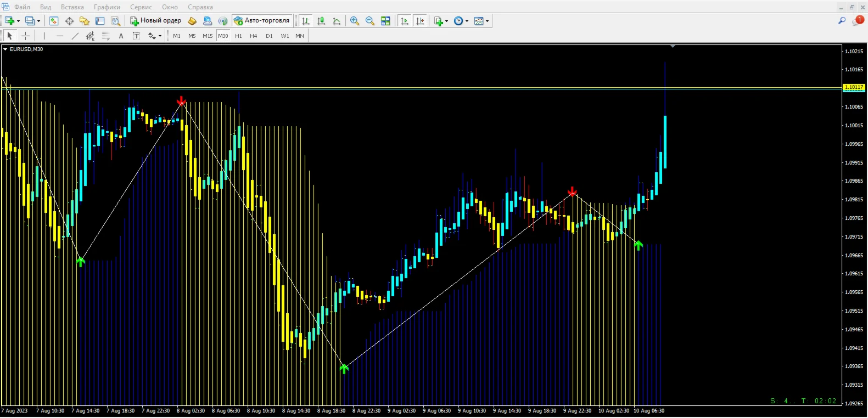The height and width of the screenshot is (418, 868).
Task: Expand the arrows objects dropdown
Action: [160, 36]
